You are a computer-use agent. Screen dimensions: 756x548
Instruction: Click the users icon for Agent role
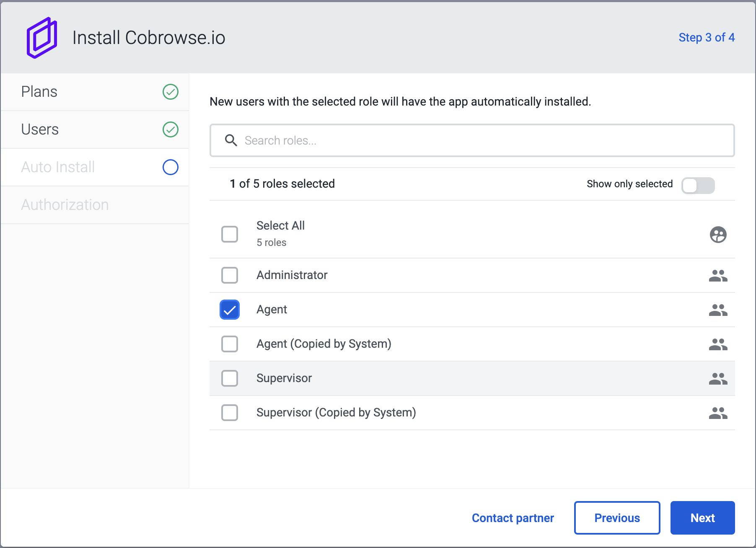[x=718, y=310]
